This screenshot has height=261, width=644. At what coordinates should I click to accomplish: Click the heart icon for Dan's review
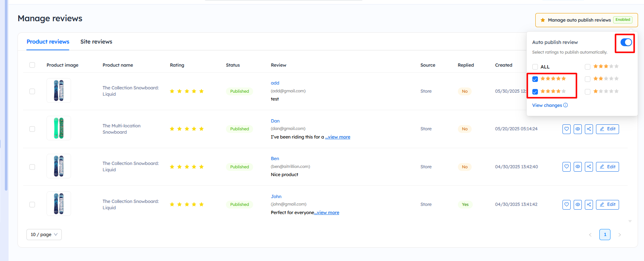point(566,129)
